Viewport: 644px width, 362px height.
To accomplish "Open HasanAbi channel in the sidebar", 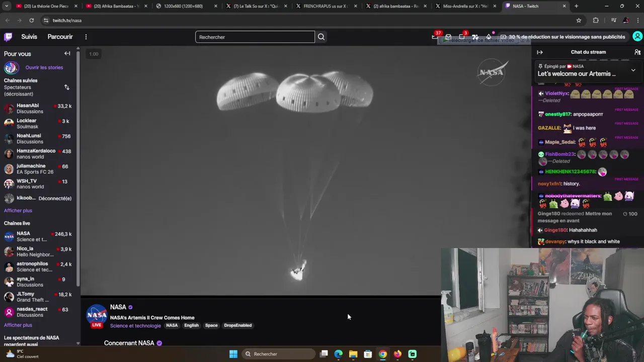I will [38, 109].
